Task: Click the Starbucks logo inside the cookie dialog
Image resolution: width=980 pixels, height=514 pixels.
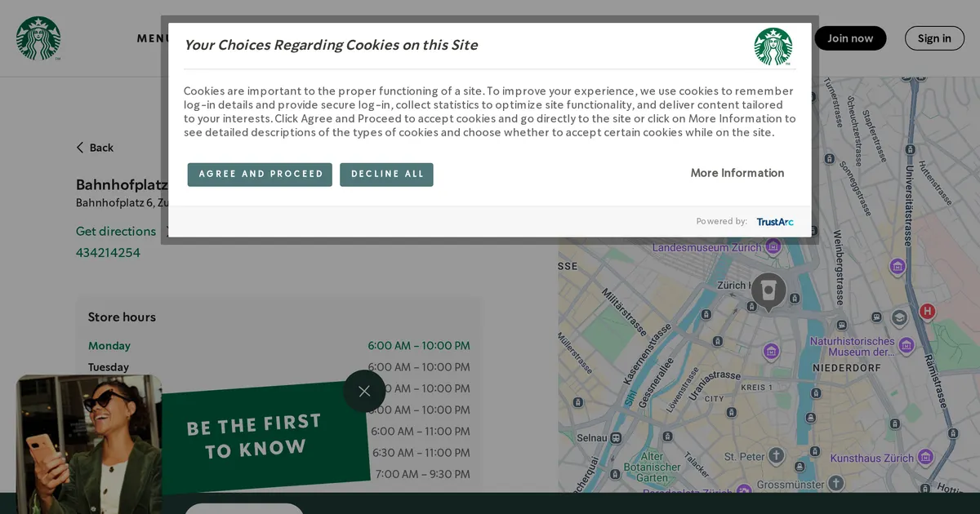Action: click(x=773, y=47)
